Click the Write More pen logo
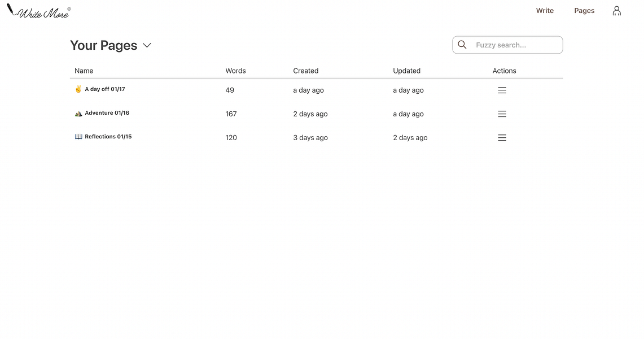This screenshot has width=644, height=339. (x=38, y=11)
